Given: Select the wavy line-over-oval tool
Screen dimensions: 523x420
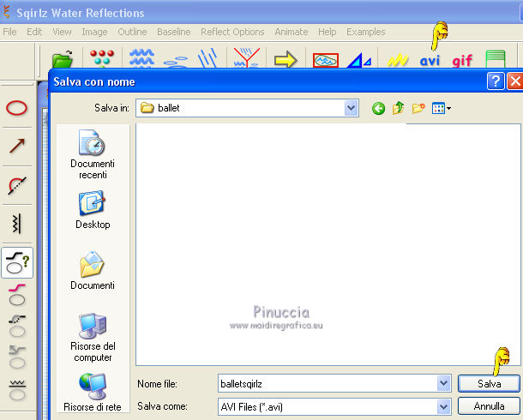Looking at the screenshot, I should point(17,390).
